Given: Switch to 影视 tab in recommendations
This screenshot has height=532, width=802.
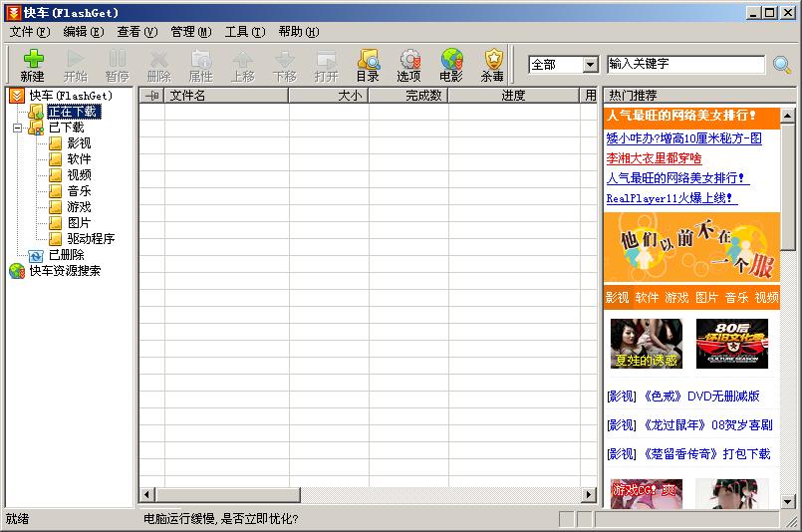Looking at the screenshot, I should click(618, 297).
